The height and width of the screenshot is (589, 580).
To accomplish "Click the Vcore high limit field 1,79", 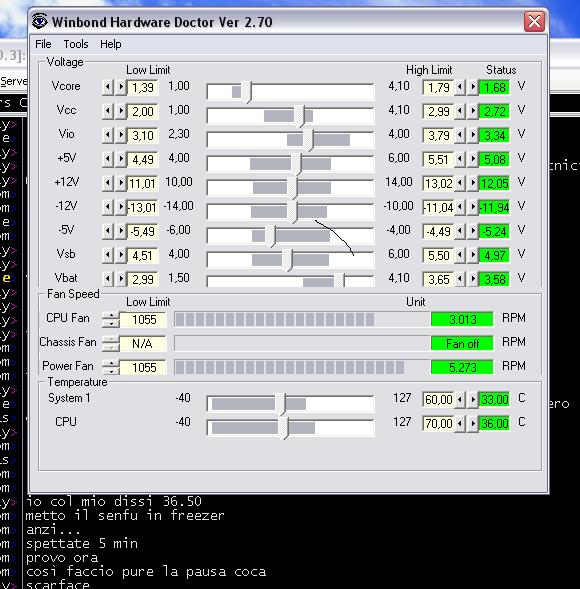I will click(x=438, y=88).
